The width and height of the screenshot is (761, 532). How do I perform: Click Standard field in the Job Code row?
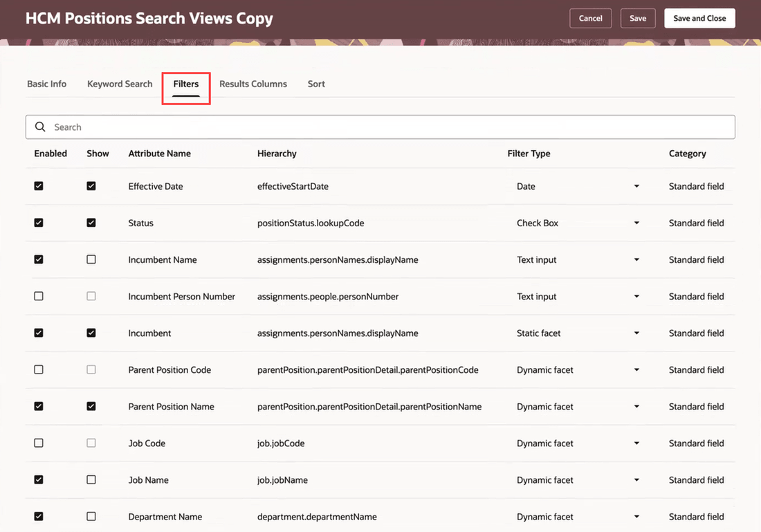(696, 443)
